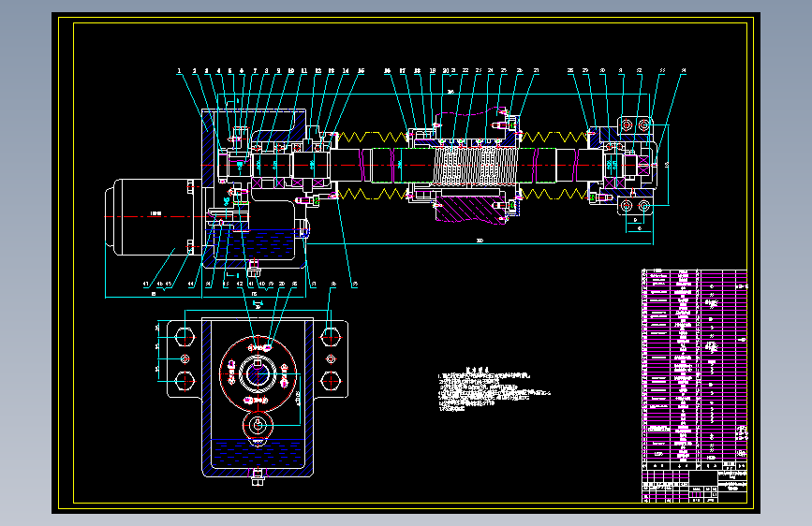
Task: Click bottom callout number 44
Action: point(191,285)
